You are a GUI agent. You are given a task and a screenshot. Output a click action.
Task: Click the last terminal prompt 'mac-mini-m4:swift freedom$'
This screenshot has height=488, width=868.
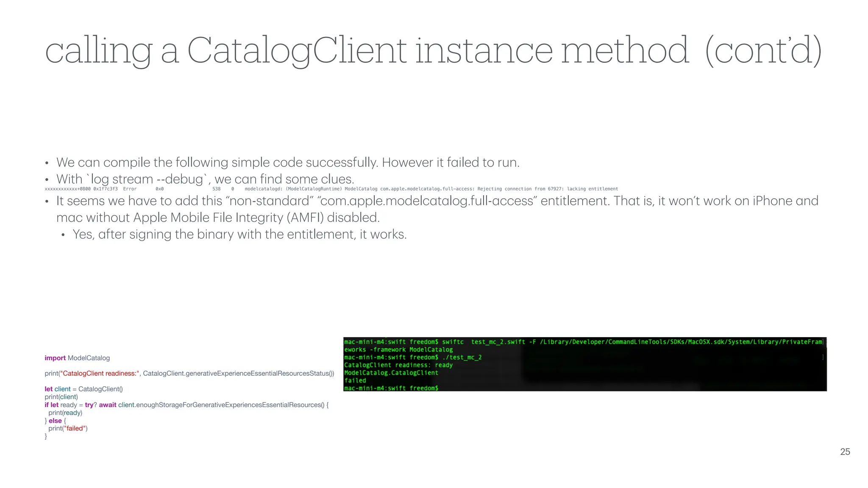point(391,388)
